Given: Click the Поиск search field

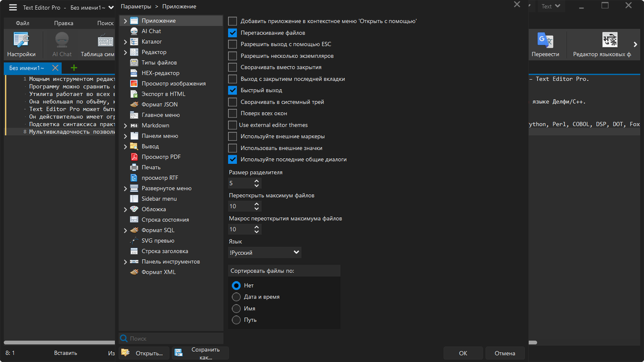Looking at the screenshot, I should 171,338.
